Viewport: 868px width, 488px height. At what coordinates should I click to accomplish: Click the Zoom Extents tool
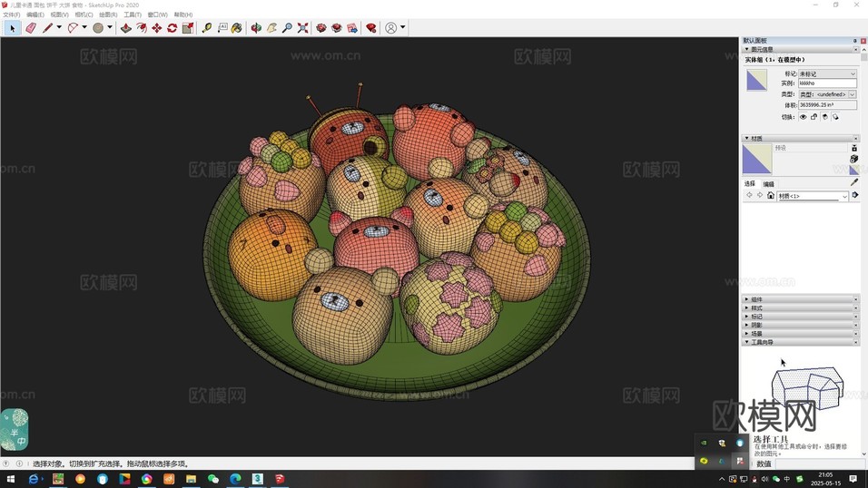click(302, 27)
